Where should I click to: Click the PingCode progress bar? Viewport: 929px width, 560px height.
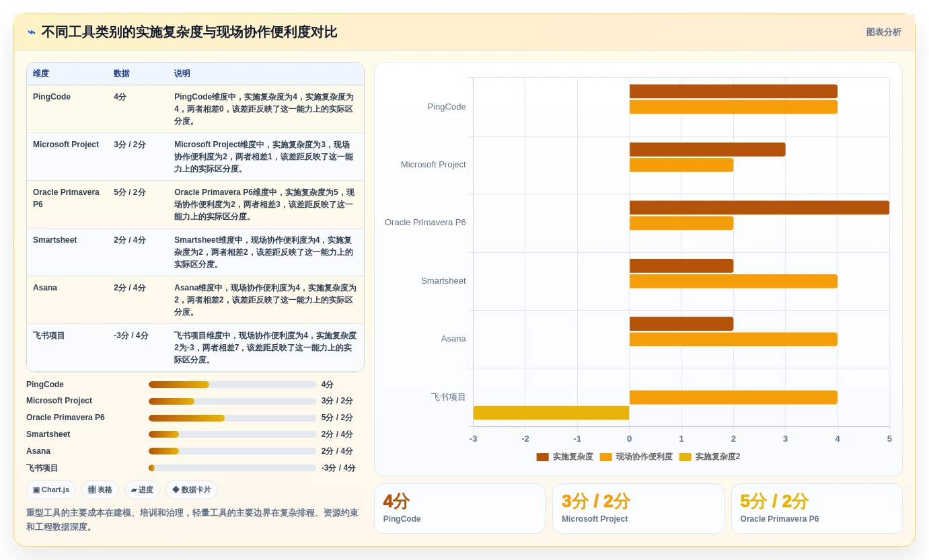click(x=232, y=385)
